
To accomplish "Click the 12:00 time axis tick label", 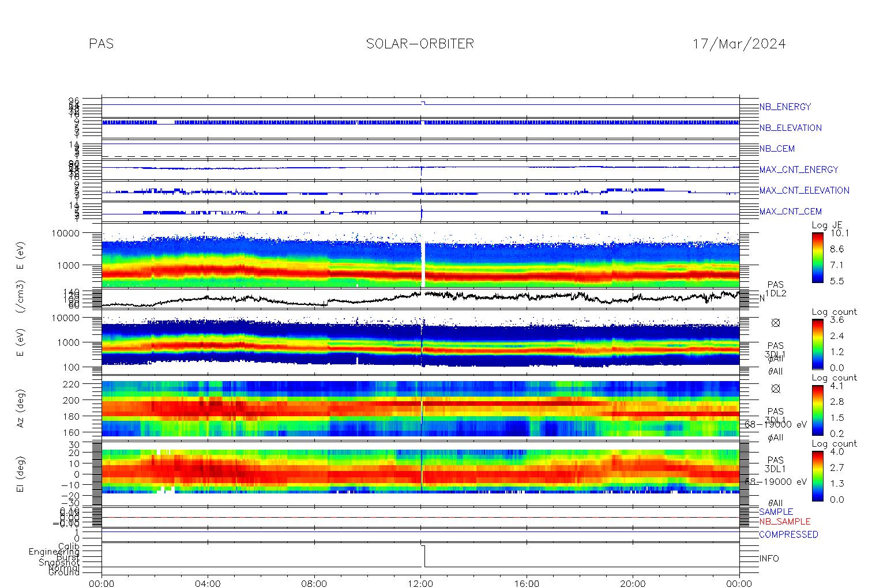I will [x=420, y=583].
